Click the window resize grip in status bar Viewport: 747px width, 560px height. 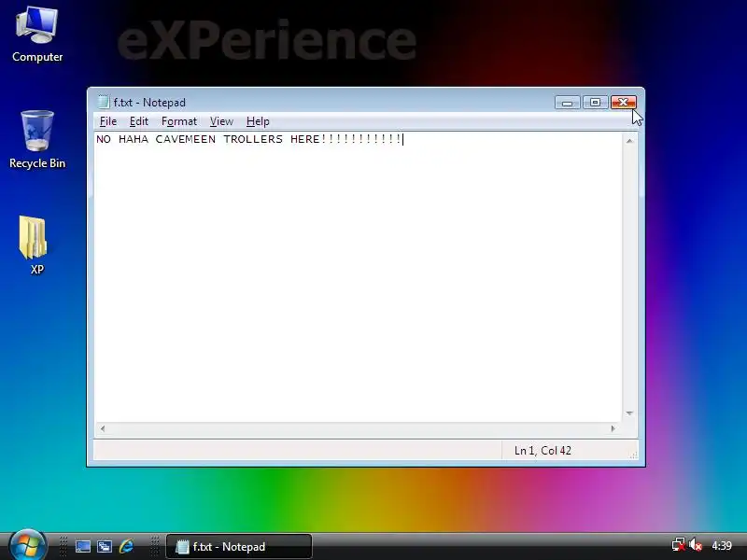click(633, 455)
